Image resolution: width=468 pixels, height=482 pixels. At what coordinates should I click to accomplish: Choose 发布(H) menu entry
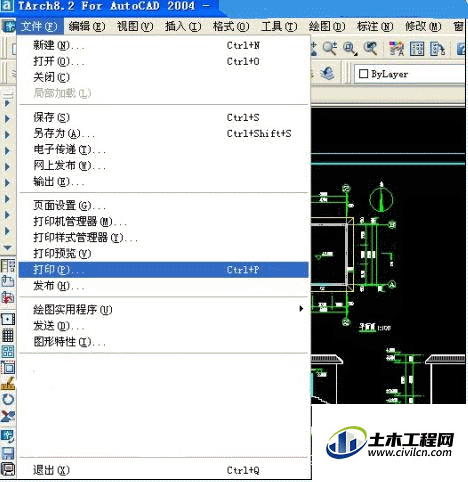(163, 285)
